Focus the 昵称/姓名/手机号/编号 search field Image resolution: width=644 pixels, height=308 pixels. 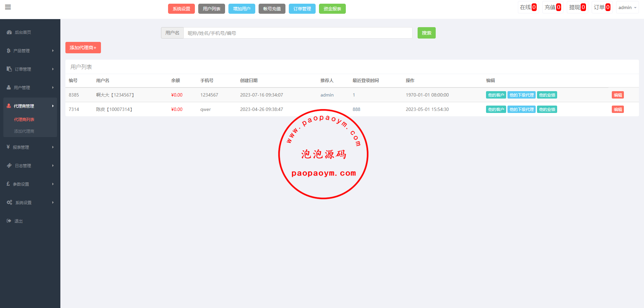click(x=298, y=33)
